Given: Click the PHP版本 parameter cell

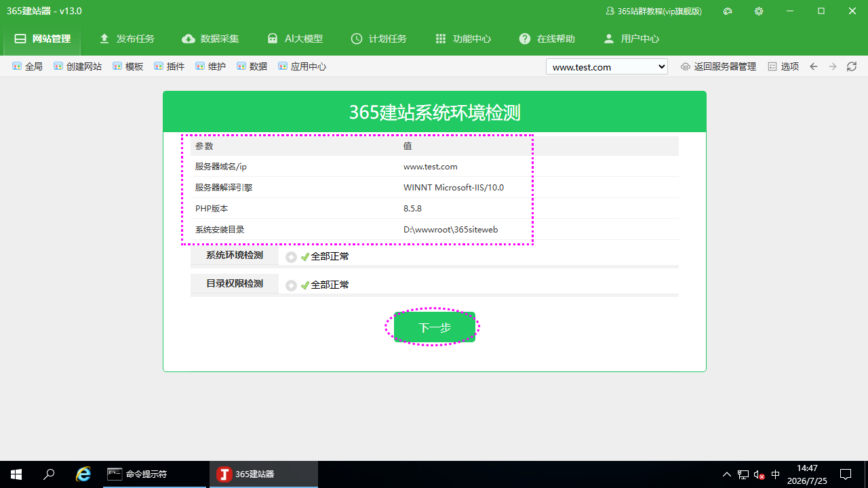Looking at the screenshot, I should coord(212,209).
